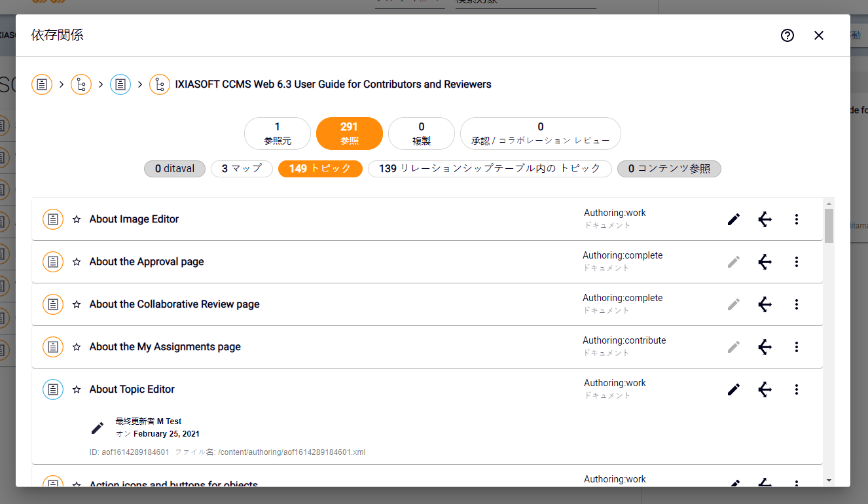Click greyed pencil for Collaborative Review page

click(734, 304)
